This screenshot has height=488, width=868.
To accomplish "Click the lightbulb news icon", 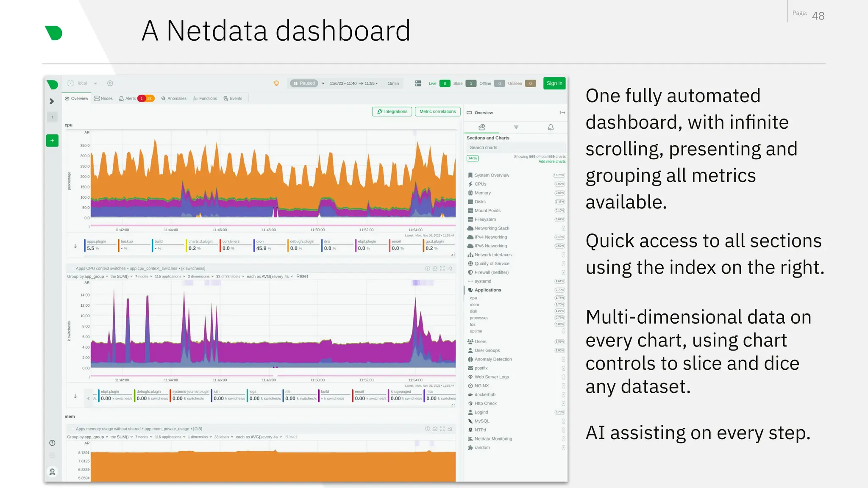I will pos(276,83).
